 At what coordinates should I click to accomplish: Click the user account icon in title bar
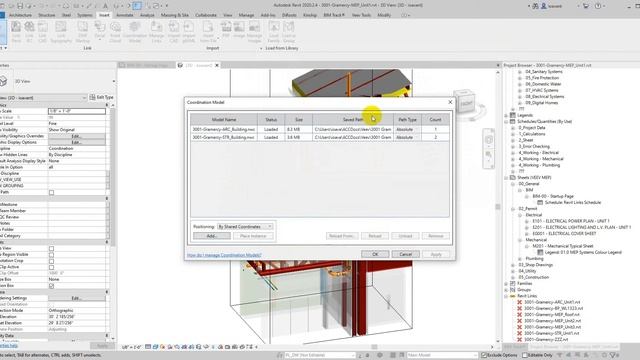click(544, 6)
